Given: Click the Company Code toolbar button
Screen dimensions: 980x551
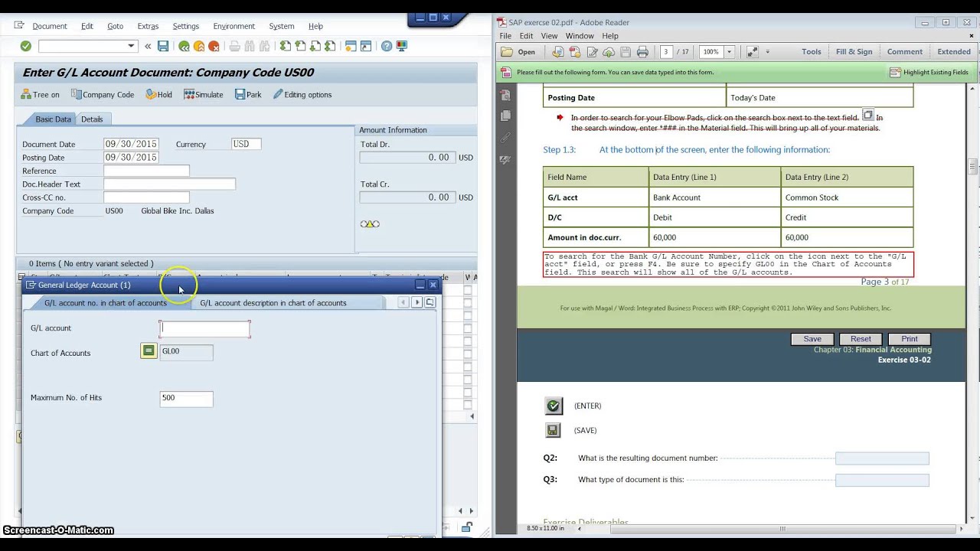Looking at the screenshot, I should pos(103,95).
